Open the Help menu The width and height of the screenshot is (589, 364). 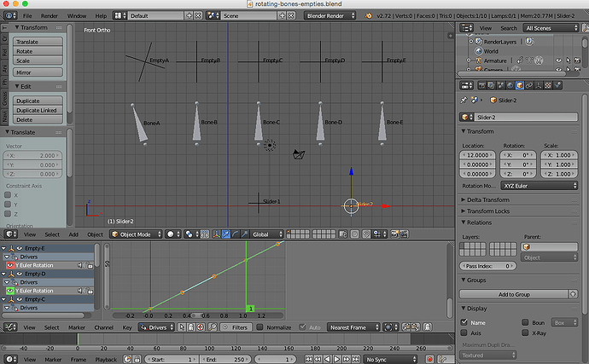click(101, 15)
